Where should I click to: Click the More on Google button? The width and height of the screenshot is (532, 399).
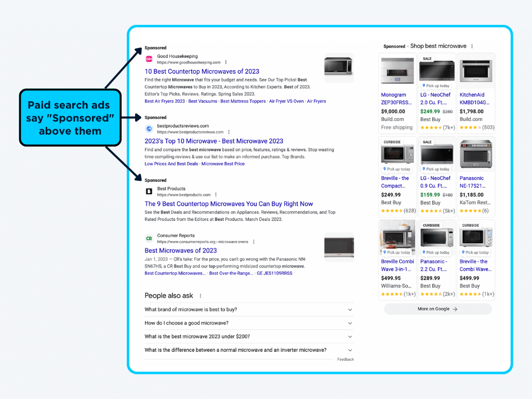437,309
